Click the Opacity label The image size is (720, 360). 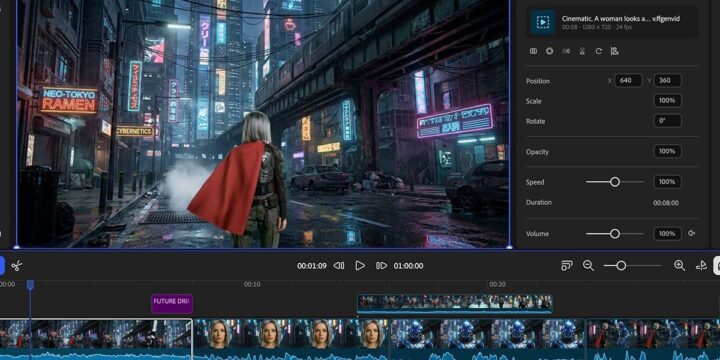point(537,152)
